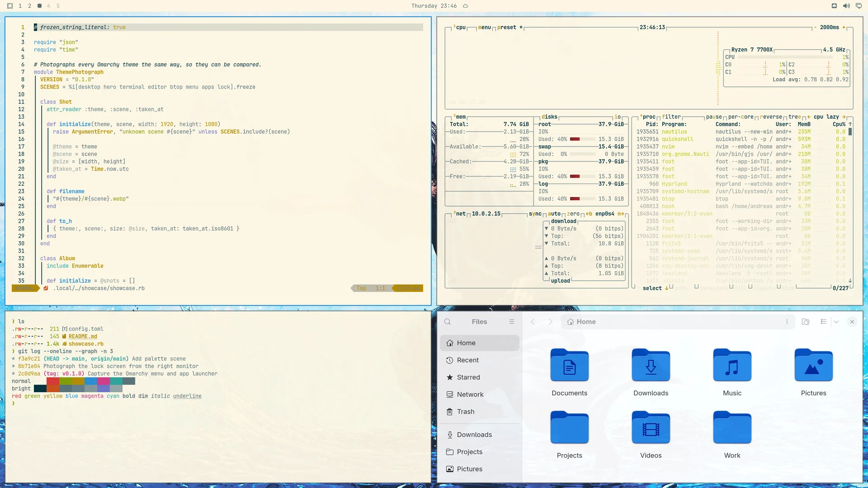
Task: Go back using Files back arrow
Action: coord(533,322)
